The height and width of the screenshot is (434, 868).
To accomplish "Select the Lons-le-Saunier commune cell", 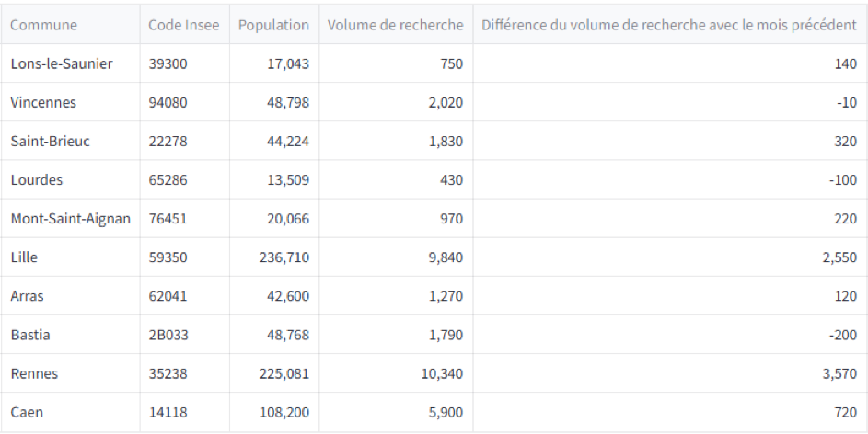I will click(55, 64).
